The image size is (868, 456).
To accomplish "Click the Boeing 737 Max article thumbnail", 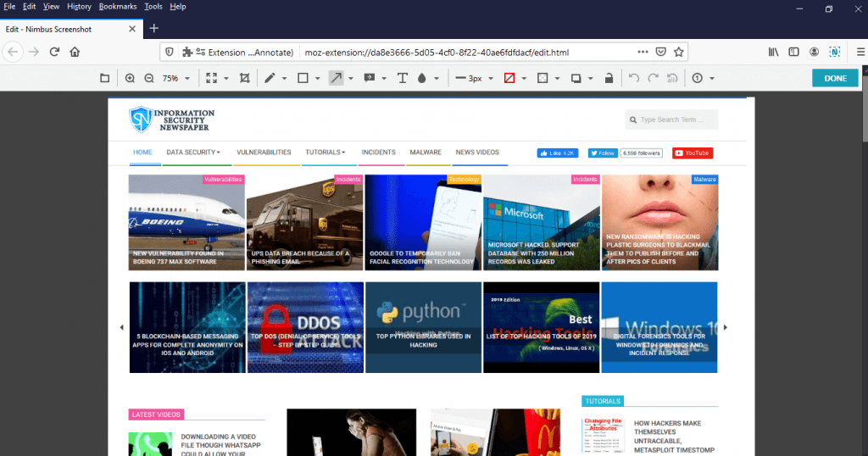I will 186,222.
